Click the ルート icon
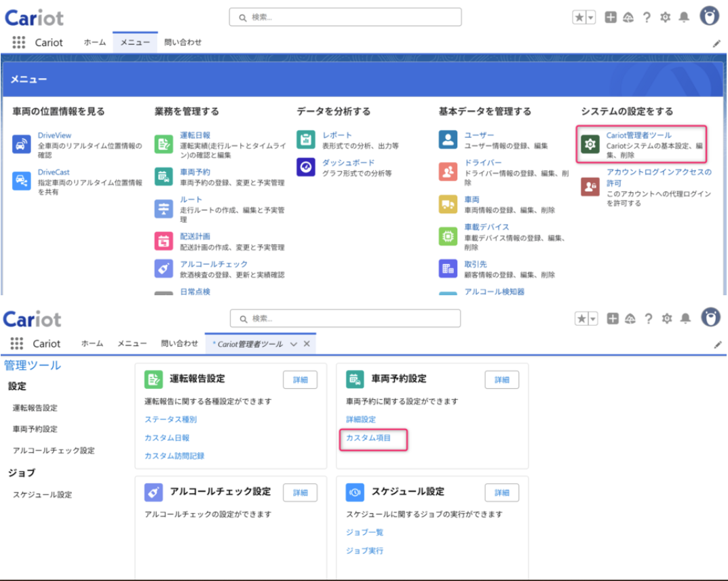The height and width of the screenshot is (581, 728). 164,208
